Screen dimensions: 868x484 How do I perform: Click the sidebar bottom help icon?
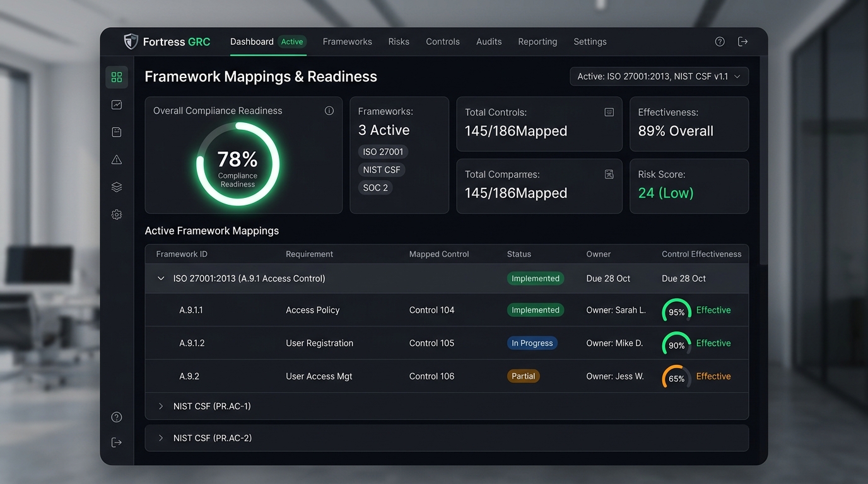click(x=117, y=417)
